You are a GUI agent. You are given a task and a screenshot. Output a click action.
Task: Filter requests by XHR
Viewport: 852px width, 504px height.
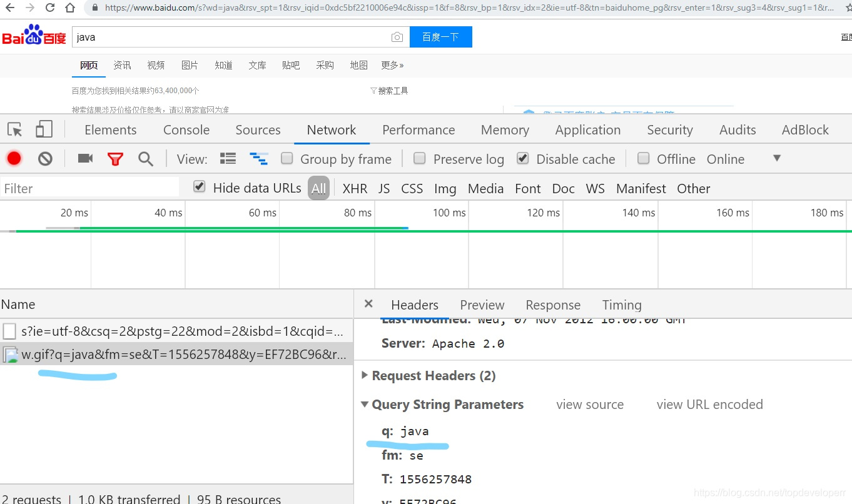point(355,189)
